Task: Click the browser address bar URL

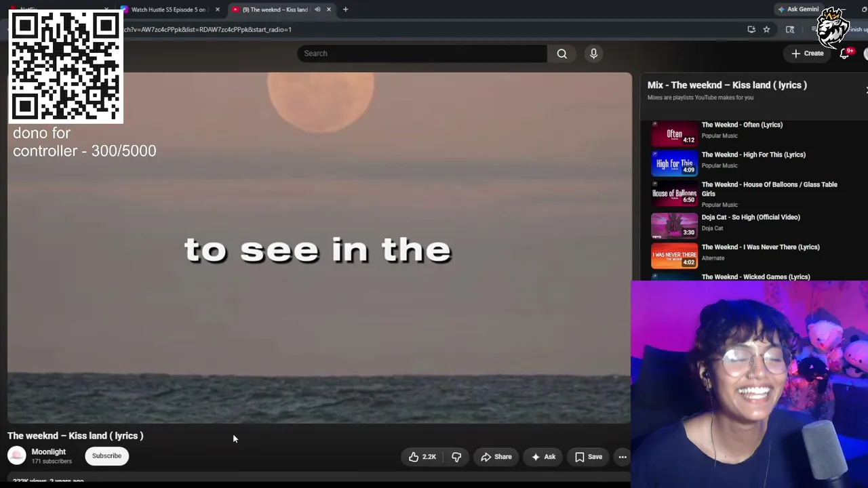Action: (208, 29)
